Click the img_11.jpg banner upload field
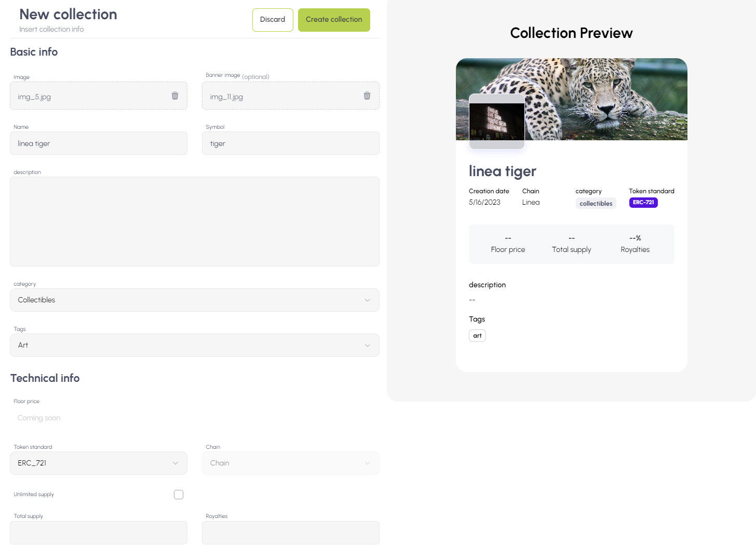The image size is (756, 559). pyautogui.click(x=291, y=96)
